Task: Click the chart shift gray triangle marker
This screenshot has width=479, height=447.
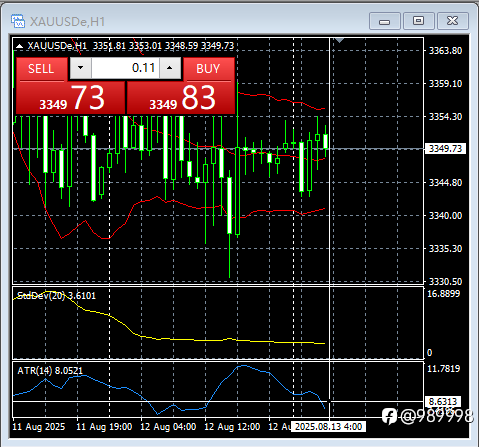Action: coord(339,40)
